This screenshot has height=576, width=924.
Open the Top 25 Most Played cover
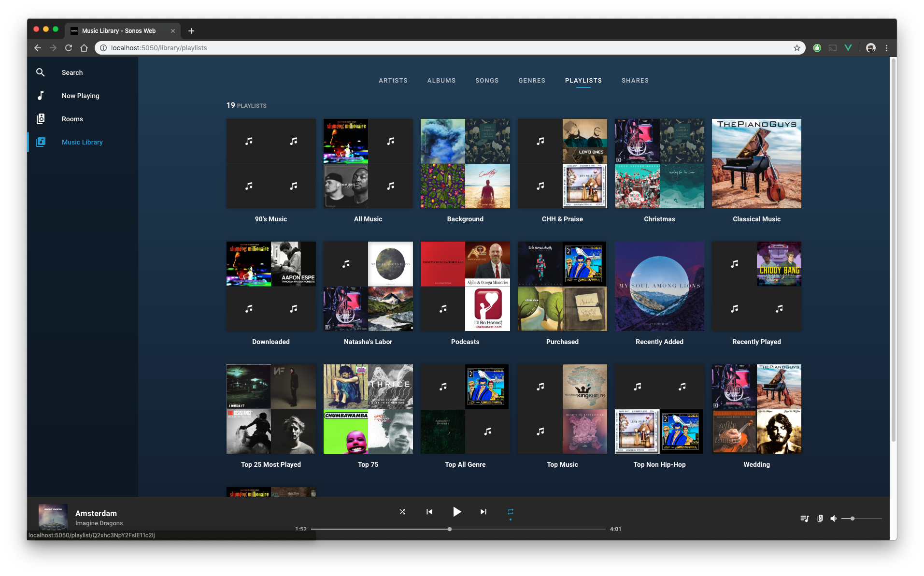tap(271, 409)
